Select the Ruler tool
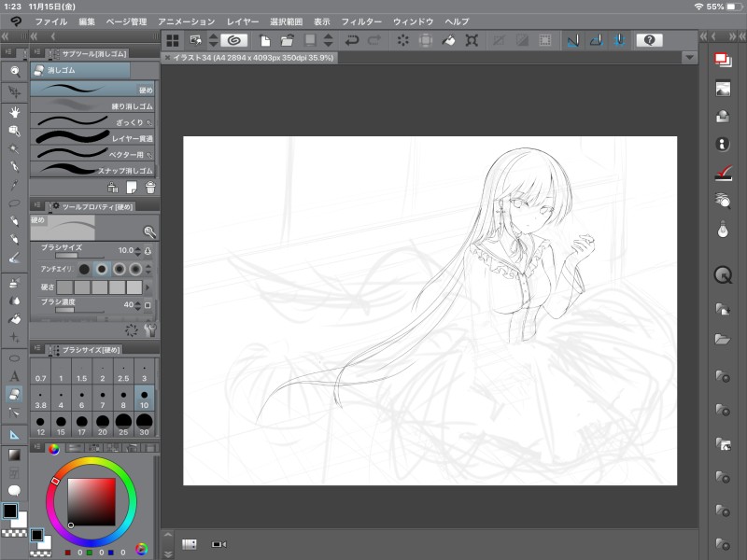747x560 pixels. click(x=15, y=434)
